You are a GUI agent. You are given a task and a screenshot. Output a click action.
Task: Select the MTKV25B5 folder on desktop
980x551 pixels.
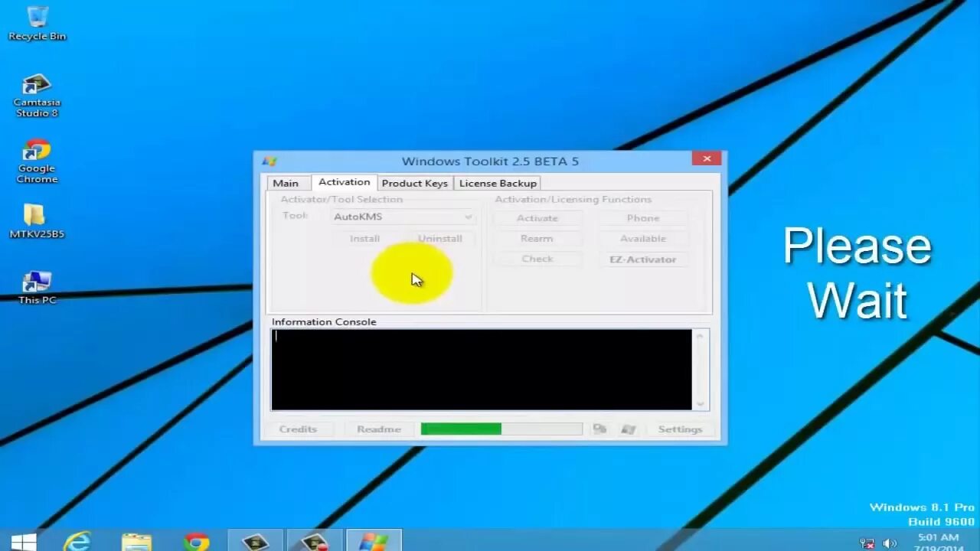click(x=37, y=221)
